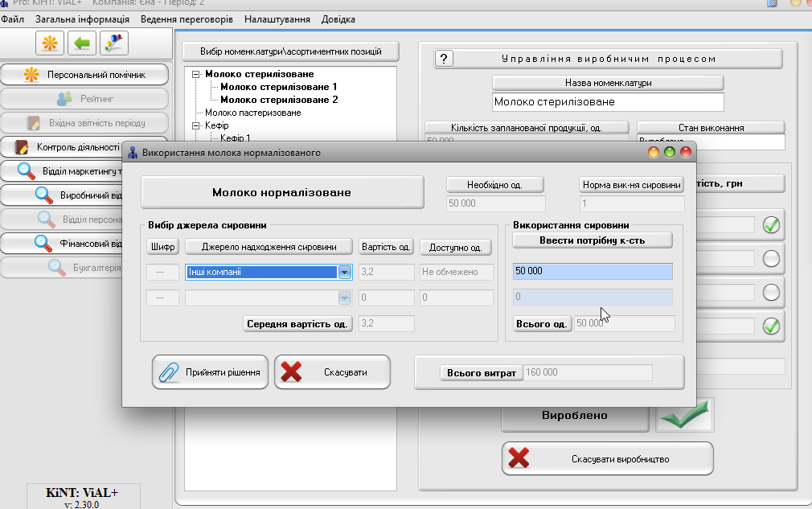Click Скасувати виробництво button
This screenshot has height=509, width=812.
click(x=608, y=459)
